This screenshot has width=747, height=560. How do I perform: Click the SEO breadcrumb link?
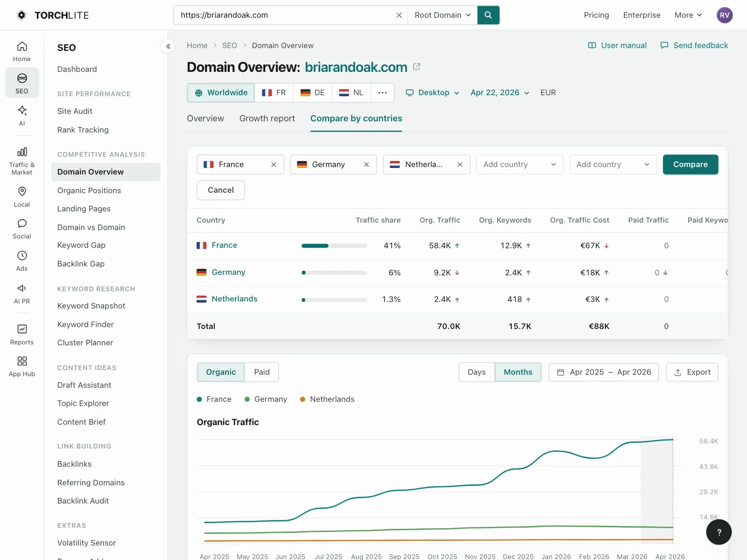[x=229, y=45]
